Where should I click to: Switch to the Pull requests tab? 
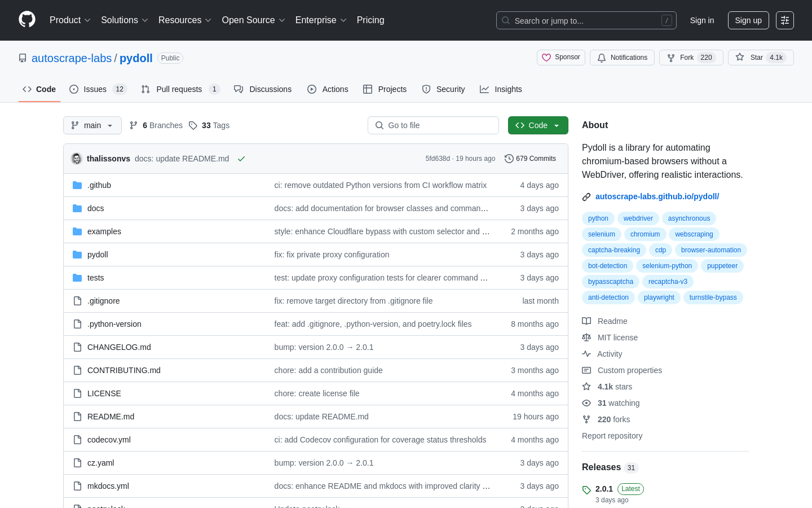pyautogui.click(x=180, y=89)
